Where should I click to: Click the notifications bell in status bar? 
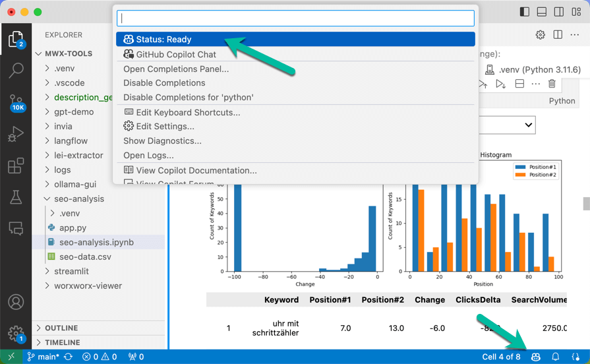click(556, 357)
